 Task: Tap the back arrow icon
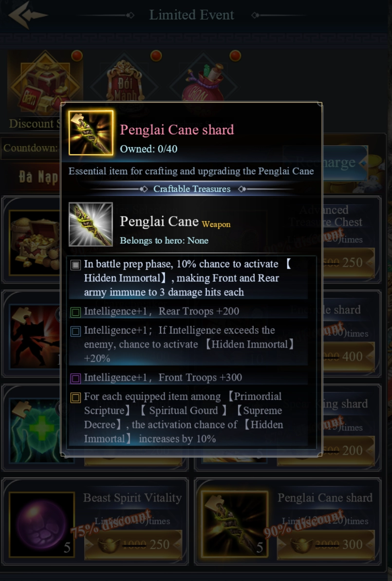point(27,15)
